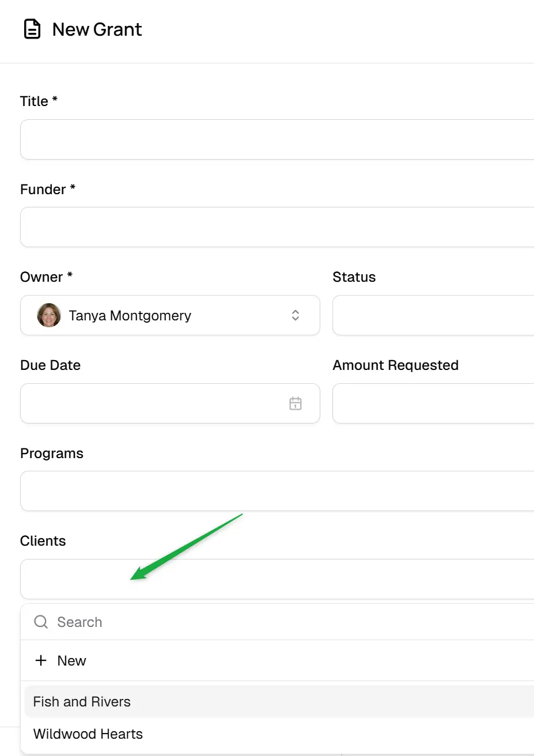The height and width of the screenshot is (756, 534).
Task: Focus the Amount Requested field
Action: click(433, 403)
